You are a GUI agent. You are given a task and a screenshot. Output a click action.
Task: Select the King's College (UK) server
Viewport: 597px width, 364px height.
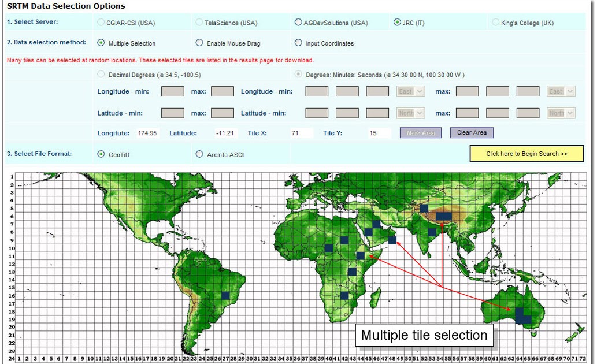point(495,22)
